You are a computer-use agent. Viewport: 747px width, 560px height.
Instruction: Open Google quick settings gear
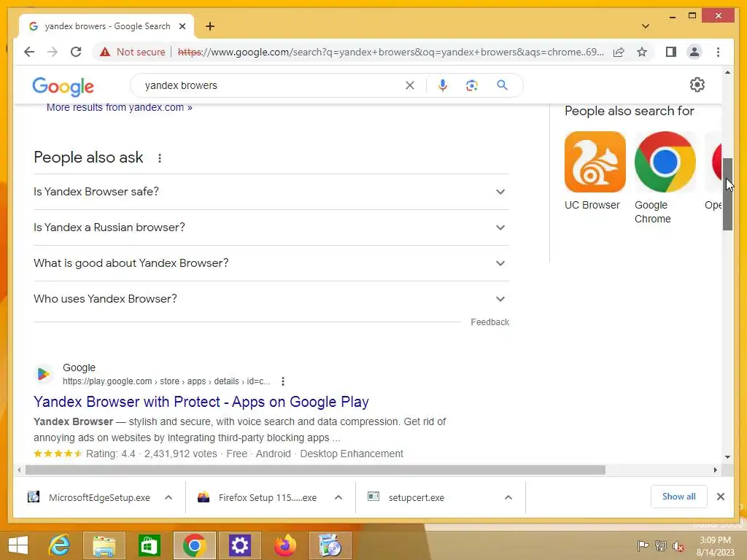697,85
